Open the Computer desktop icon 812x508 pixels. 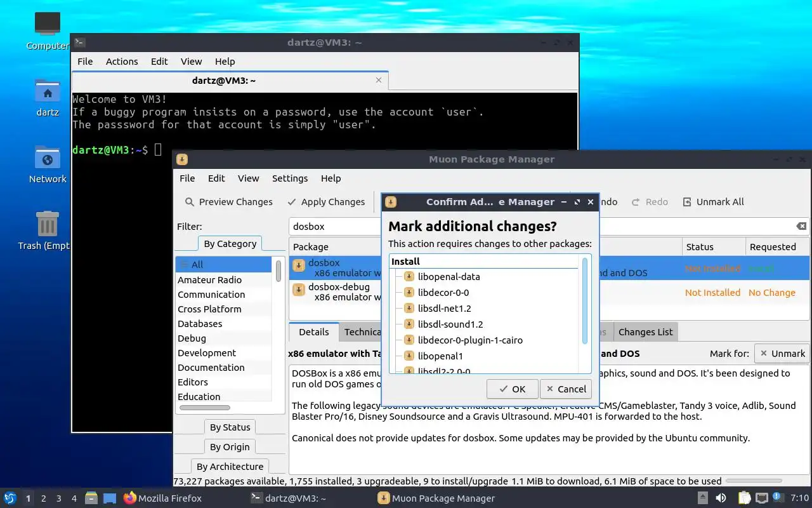(x=48, y=31)
